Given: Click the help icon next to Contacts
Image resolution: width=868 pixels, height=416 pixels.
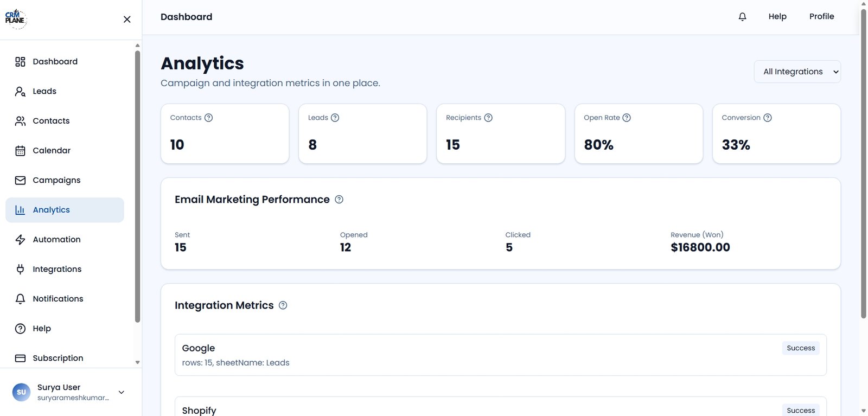Looking at the screenshot, I should [x=208, y=118].
